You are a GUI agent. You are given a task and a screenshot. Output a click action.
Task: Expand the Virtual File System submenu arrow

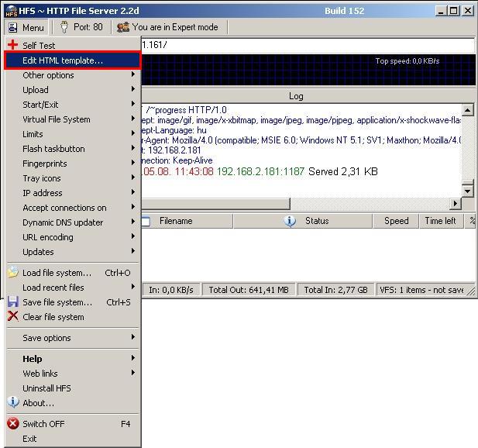[133, 119]
